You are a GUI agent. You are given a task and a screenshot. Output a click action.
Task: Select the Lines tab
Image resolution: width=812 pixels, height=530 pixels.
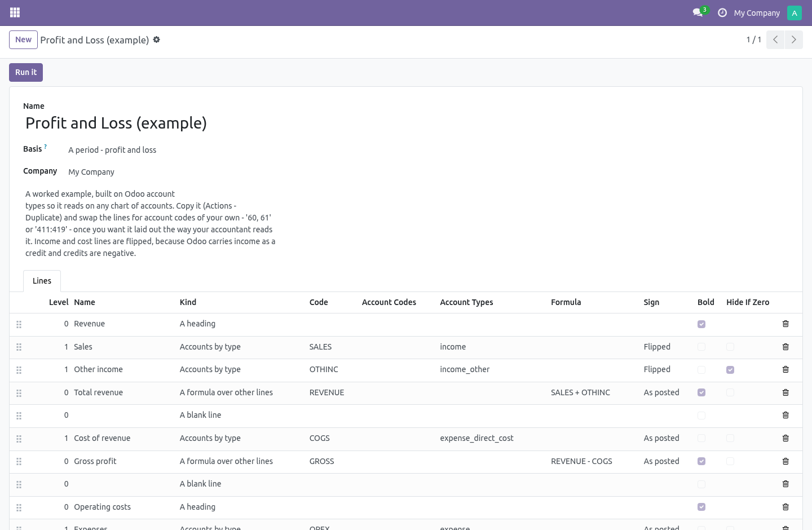point(42,281)
